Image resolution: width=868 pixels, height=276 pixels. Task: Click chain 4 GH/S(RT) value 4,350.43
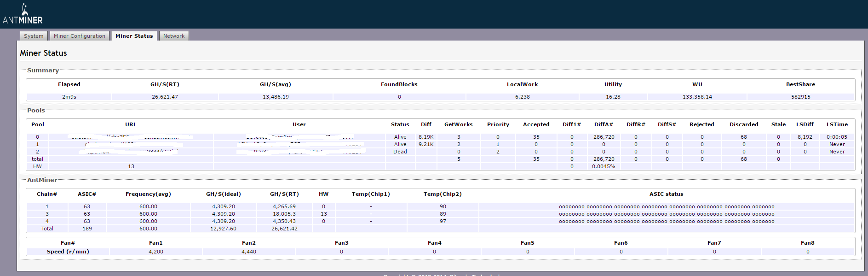(284, 221)
